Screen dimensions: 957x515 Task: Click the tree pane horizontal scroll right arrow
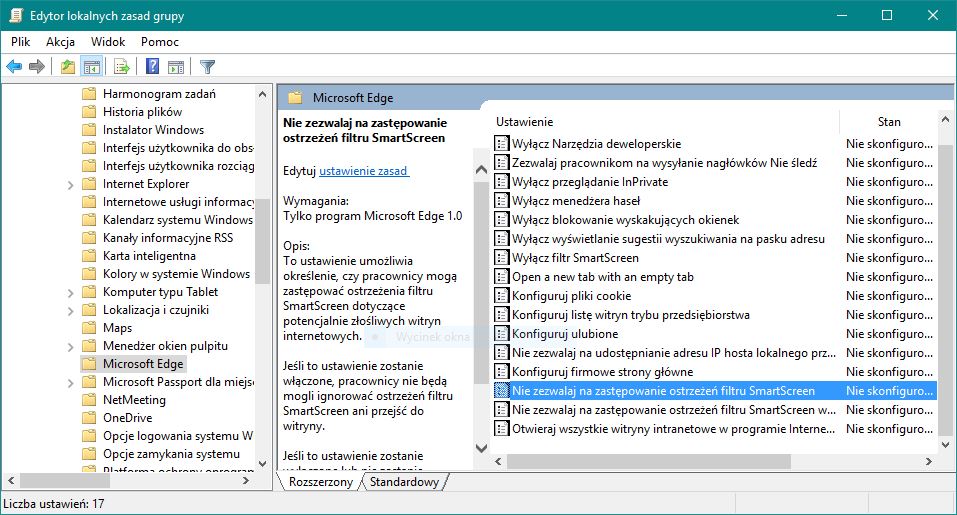(x=245, y=480)
